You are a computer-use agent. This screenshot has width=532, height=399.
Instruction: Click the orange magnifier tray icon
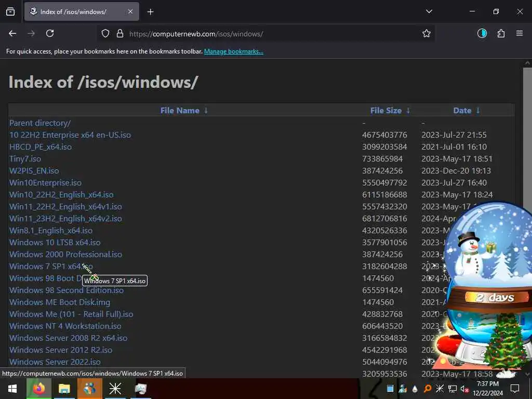[x=428, y=389]
